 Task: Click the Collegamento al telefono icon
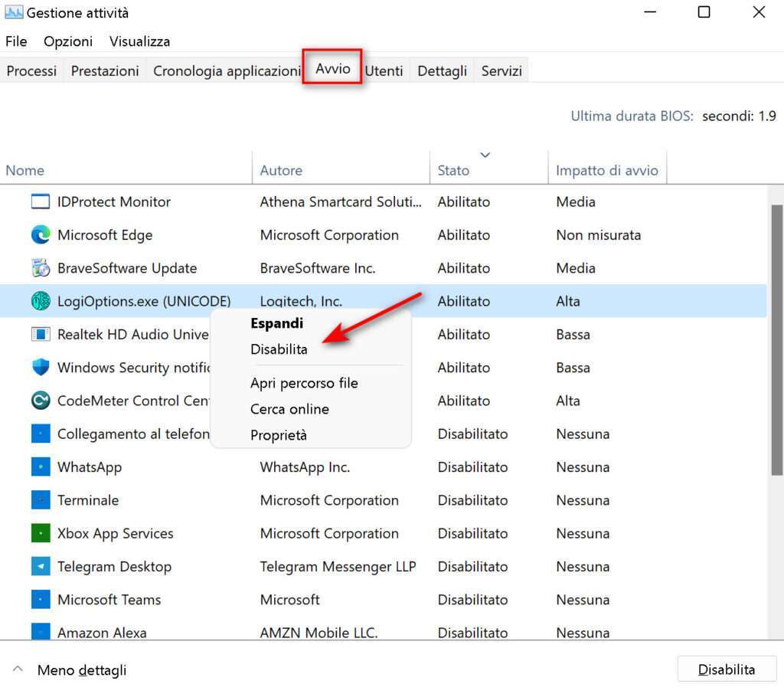(41, 434)
